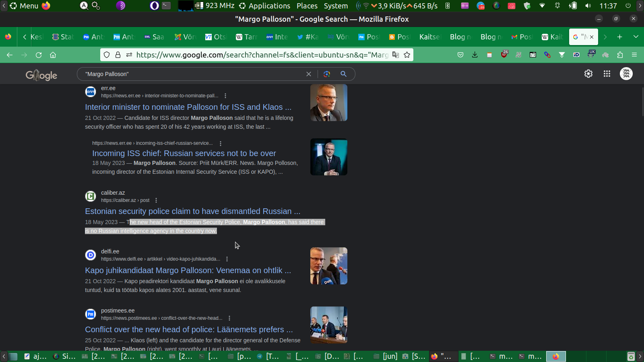Open the clock showing 11:37
The width and height of the screenshot is (644, 362).
pyautogui.click(x=608, y=6)
